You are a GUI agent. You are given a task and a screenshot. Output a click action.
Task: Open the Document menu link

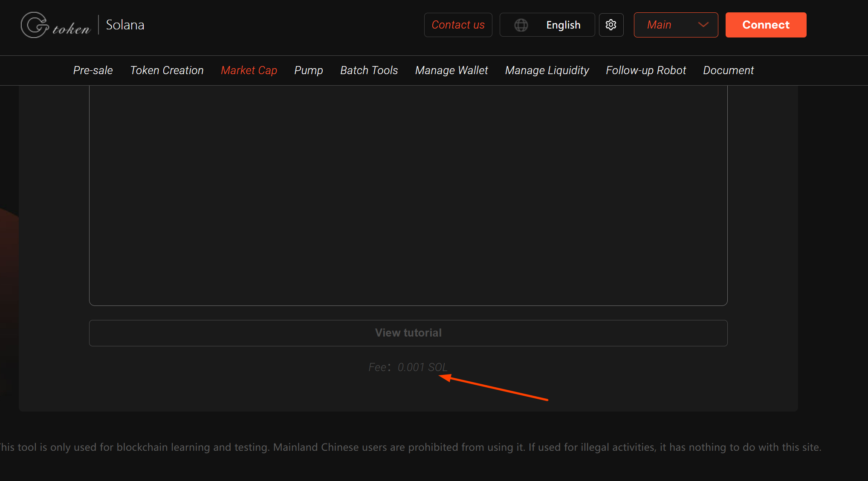tap(728, 70)
